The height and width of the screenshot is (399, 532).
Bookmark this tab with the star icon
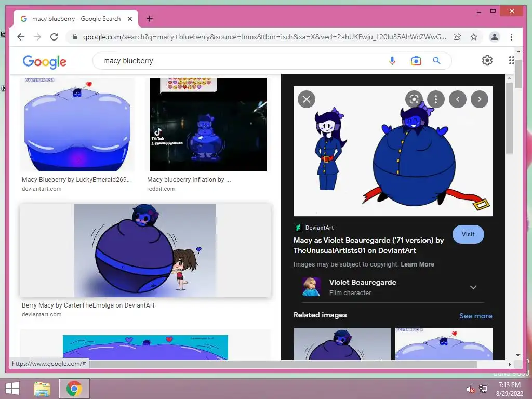point(474,37)
